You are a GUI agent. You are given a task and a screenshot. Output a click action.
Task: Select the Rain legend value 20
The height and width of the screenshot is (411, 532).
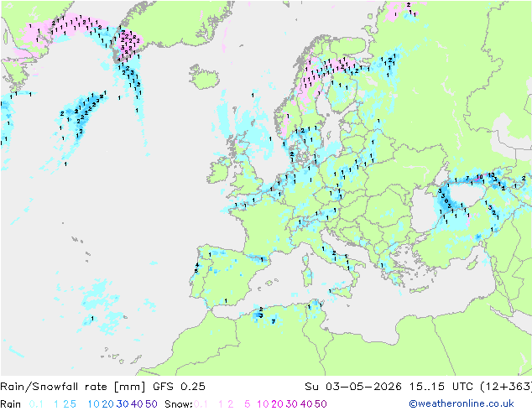108,404
